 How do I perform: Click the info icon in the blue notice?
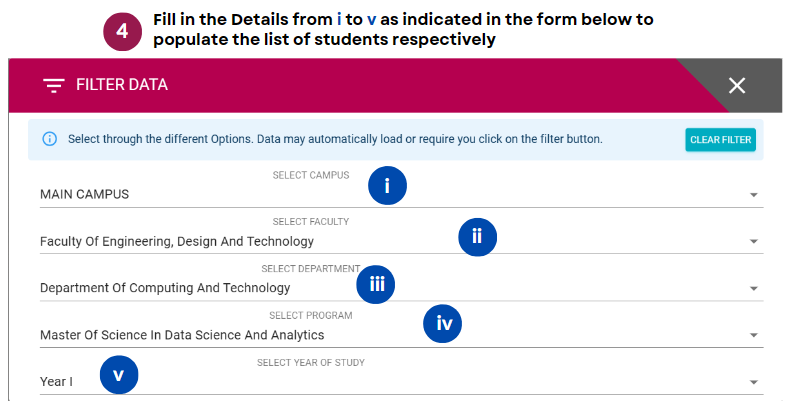[49, 139]
